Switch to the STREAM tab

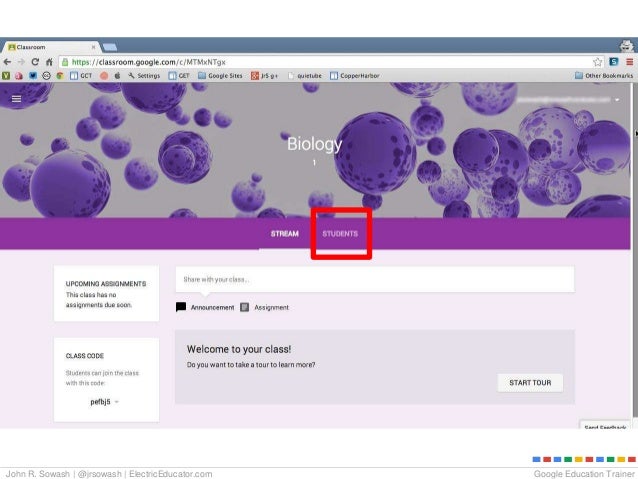coord(285,234)
